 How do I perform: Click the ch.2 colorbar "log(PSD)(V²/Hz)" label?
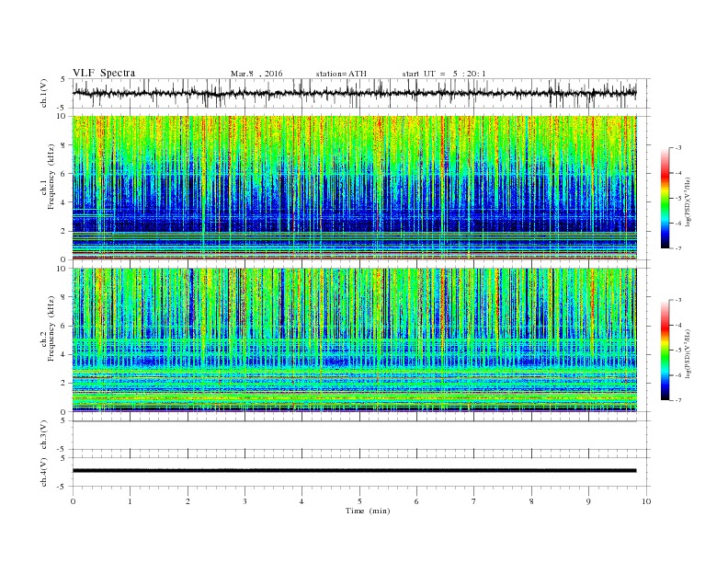point(689,353)
